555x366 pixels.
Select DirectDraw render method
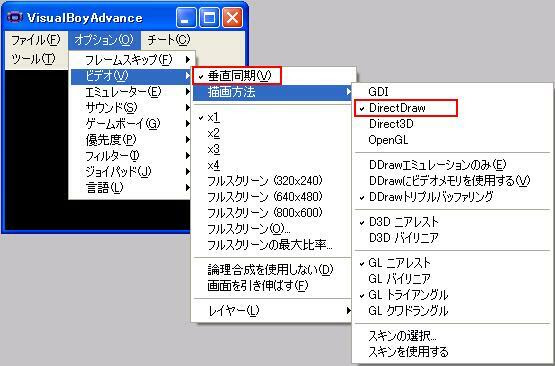(x=453, y=108)
